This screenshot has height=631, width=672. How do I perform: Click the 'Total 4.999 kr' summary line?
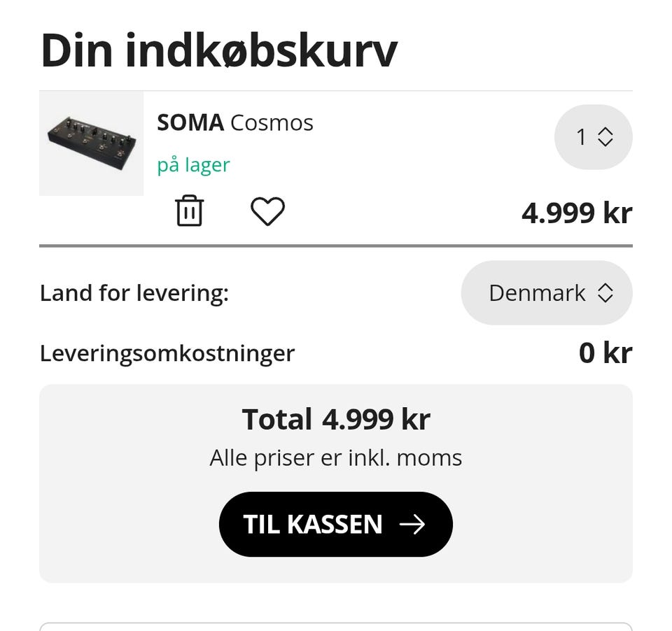[336, 420]
